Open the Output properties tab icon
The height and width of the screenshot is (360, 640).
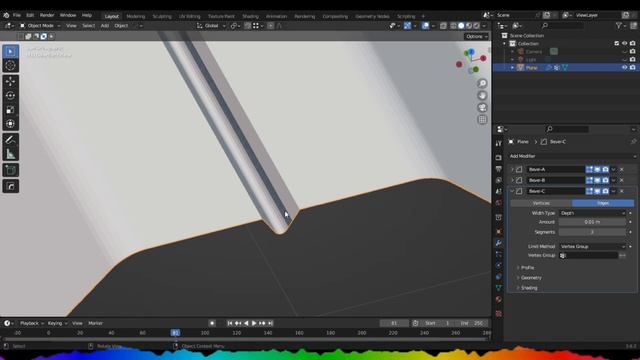[498, 169]
